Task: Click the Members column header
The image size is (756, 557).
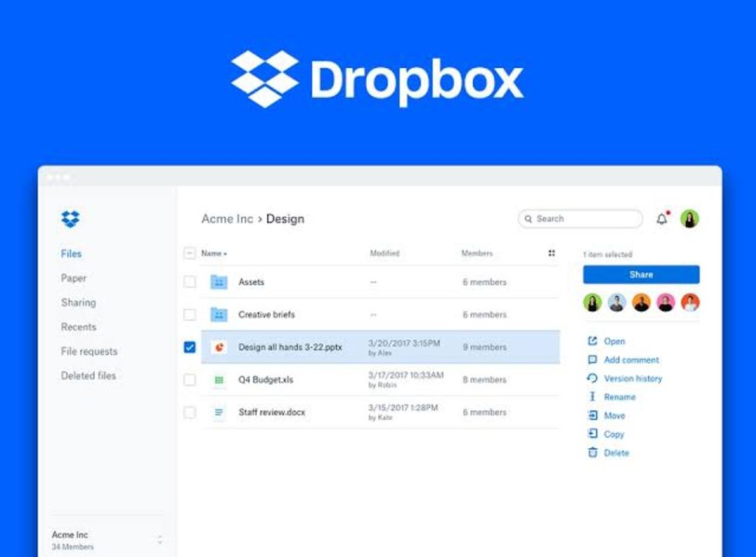Action: (x=477, y=253)
